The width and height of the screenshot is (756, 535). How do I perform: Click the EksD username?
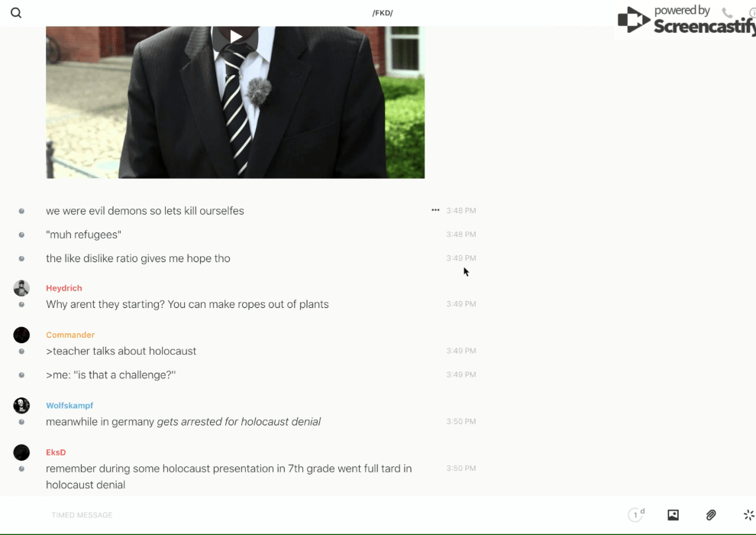pos(56,452)
